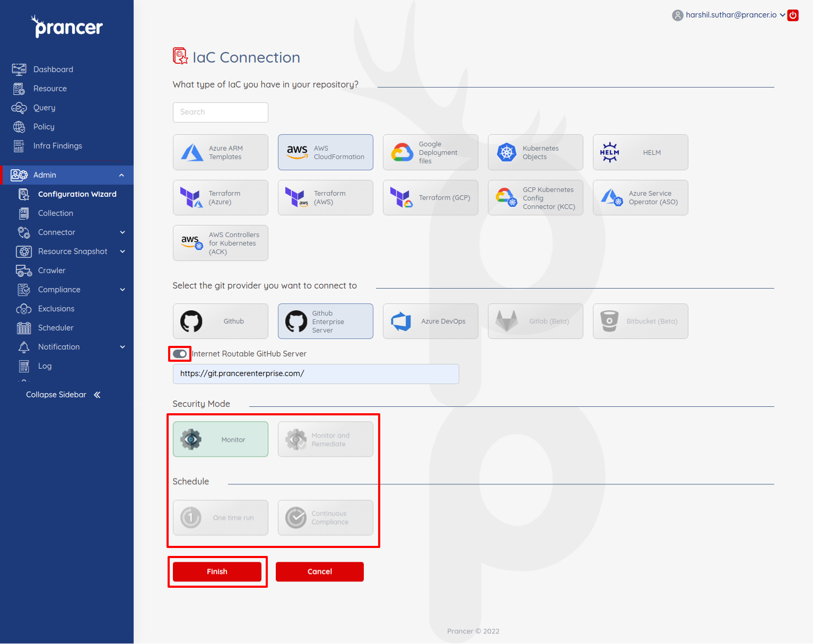Choose the Bitbucket (Beta) provider card
The height and width of the screenshot is (644, 813).
(x=641, y=321)
